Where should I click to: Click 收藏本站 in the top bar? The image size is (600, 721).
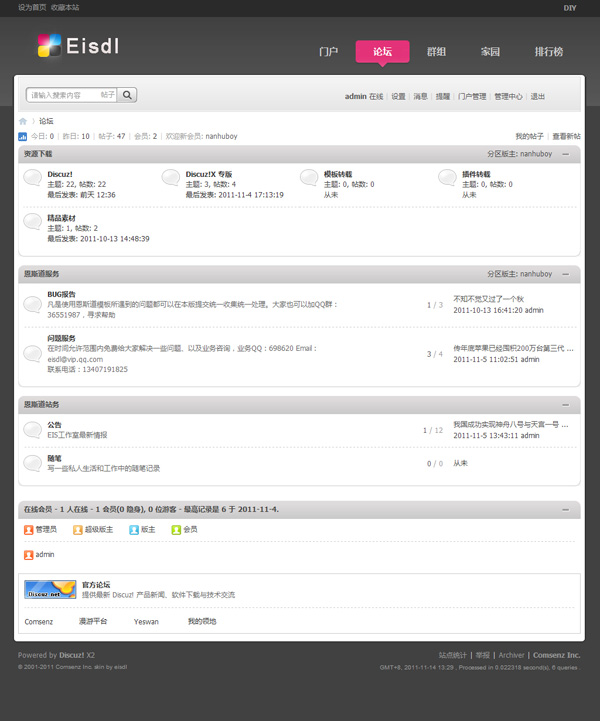pos(65,7)
